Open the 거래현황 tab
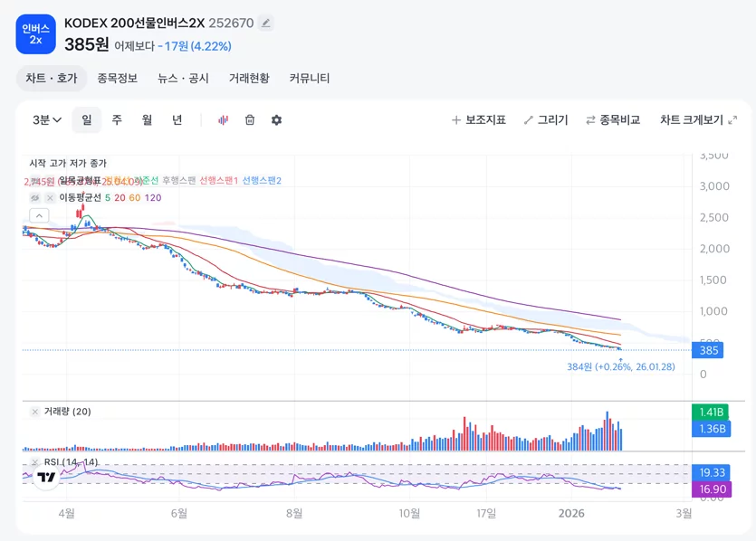 pos(249,78)
